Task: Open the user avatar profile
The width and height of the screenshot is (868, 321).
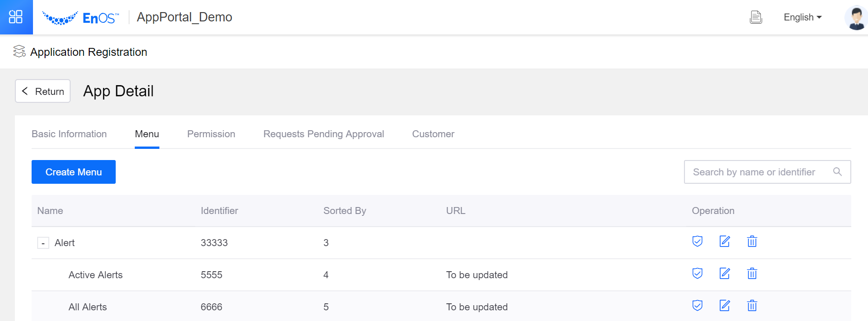Action: pyautogui.click(x=855, y=18)
